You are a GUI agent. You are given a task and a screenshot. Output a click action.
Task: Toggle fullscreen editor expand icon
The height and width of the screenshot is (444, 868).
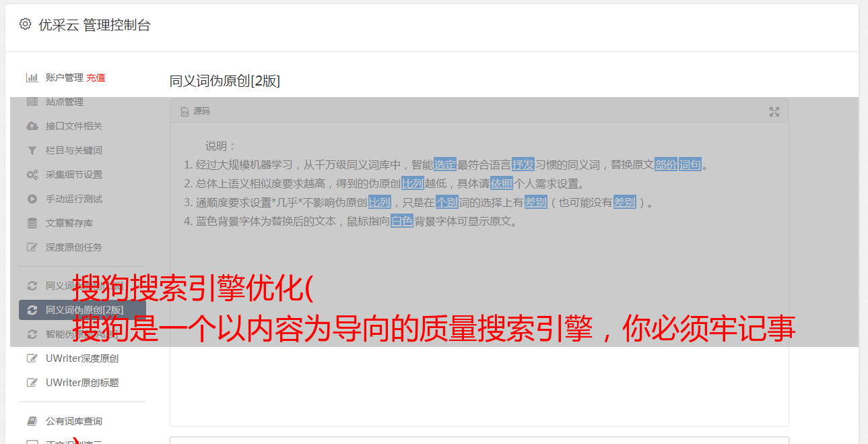click(x=774, y=112)
